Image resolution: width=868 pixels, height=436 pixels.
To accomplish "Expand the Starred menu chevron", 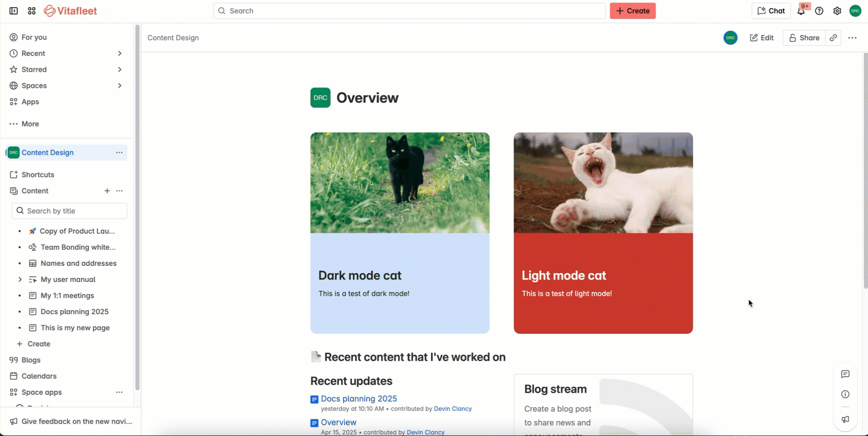I will coord(119,69).
